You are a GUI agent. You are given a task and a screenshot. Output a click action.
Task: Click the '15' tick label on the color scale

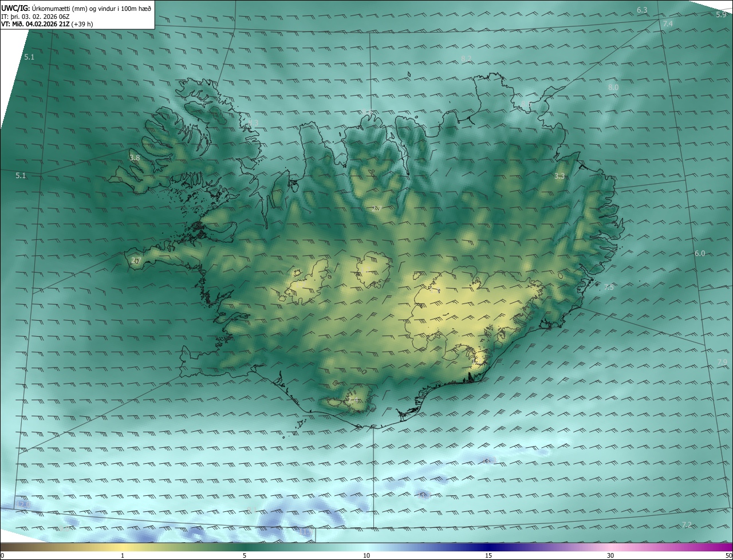[488, 555]
